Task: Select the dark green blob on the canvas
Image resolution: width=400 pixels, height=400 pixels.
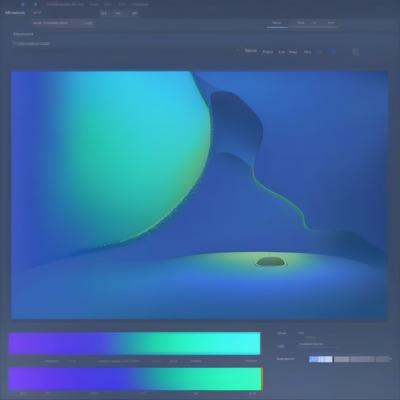Action: pos(271,262)
